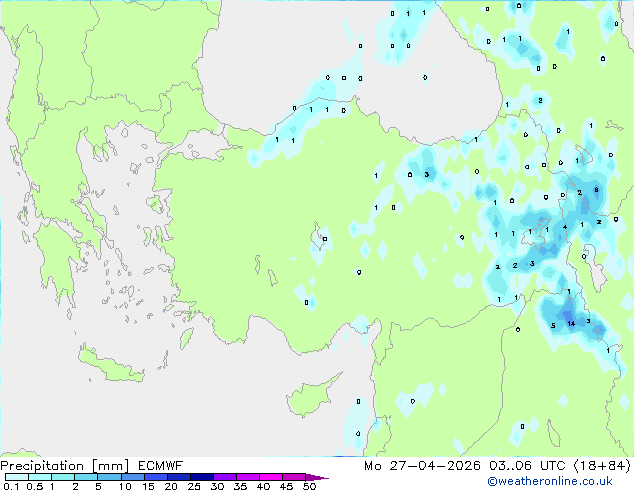Viewport: 634px width, 490px height.
Task: Pick the purple swatch between 30 and 35
Action: [225, 477]
